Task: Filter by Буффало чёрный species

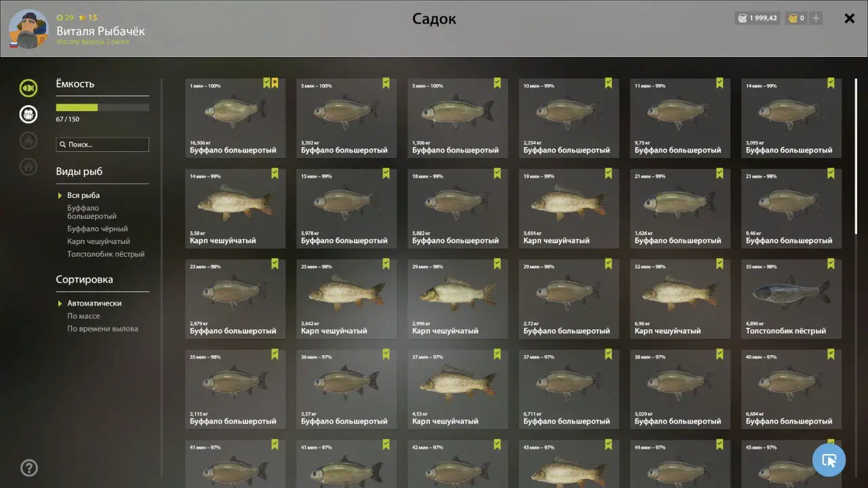Action: click(x=98, y=229)
